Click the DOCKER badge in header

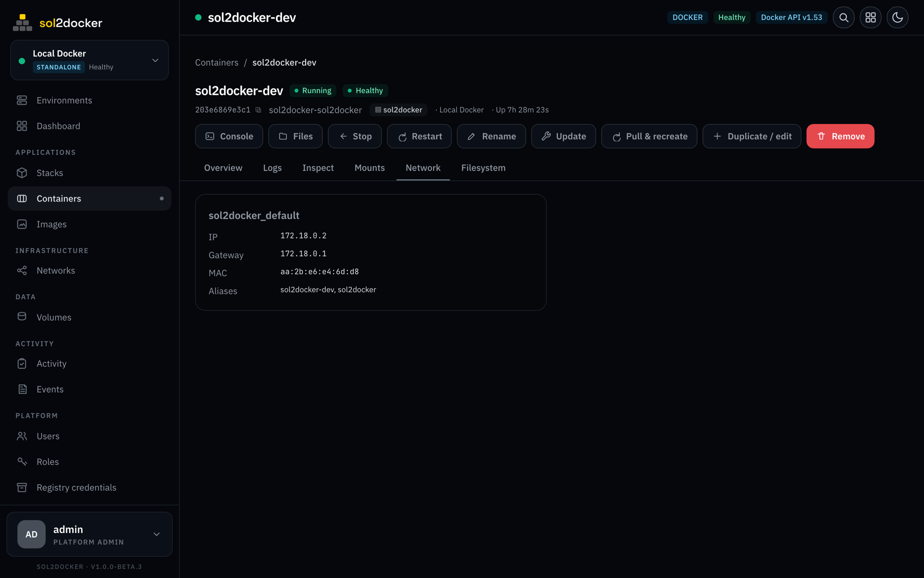(687, 18)
